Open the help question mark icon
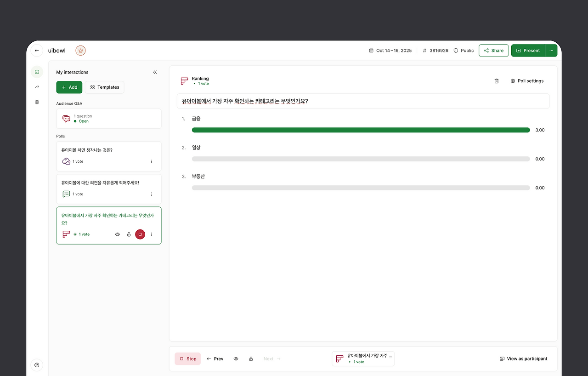 tap(37, 365)
